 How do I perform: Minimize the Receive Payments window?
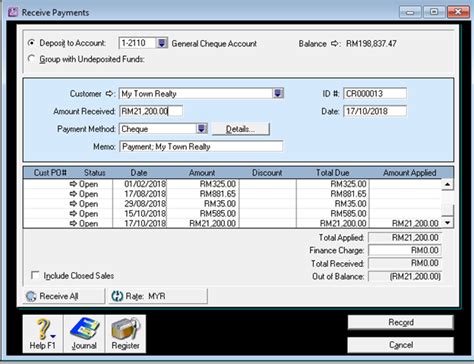[410, 12]
